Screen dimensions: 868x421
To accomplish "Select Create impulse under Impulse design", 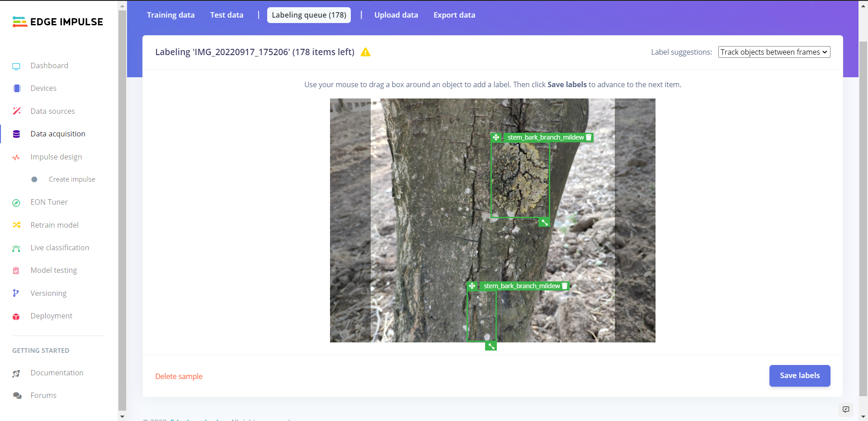I will (x=72, y=179).
